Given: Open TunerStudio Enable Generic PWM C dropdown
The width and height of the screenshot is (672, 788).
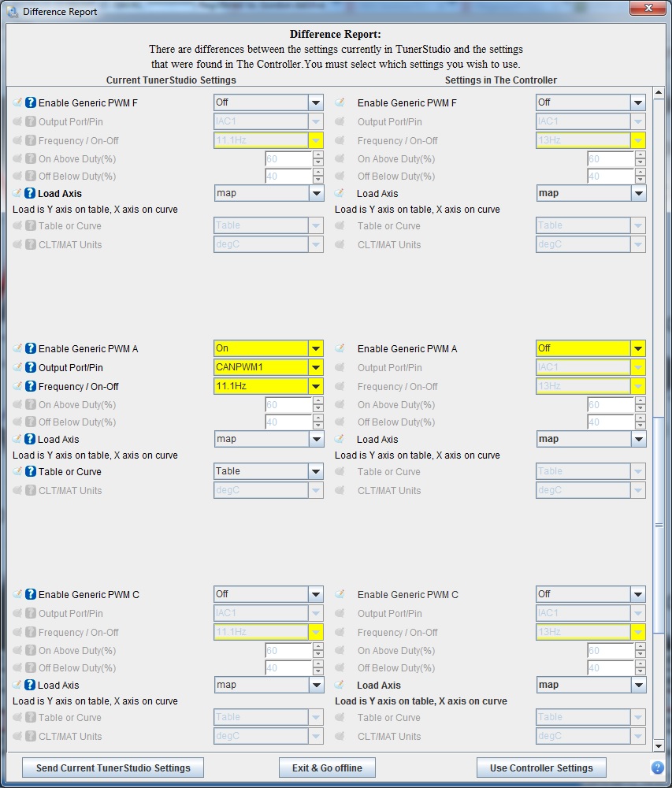Looking at the screenshot, I should click(x=269, y=594).
